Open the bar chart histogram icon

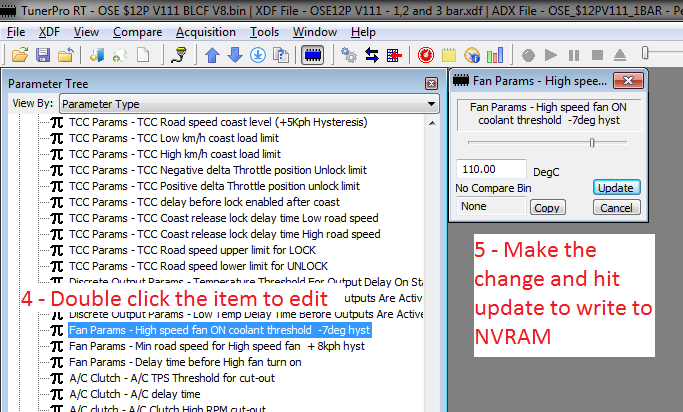[x=495, y=55]
